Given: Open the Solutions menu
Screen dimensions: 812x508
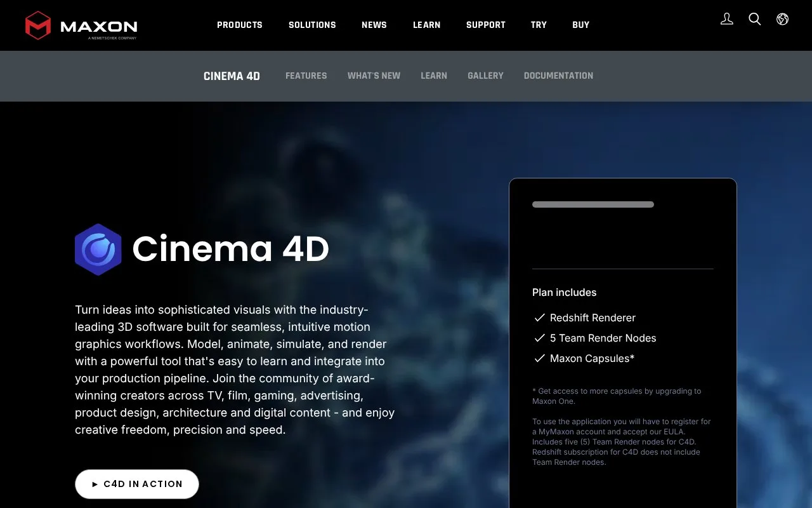Looking at the screenshot, I should click(312, 25).
